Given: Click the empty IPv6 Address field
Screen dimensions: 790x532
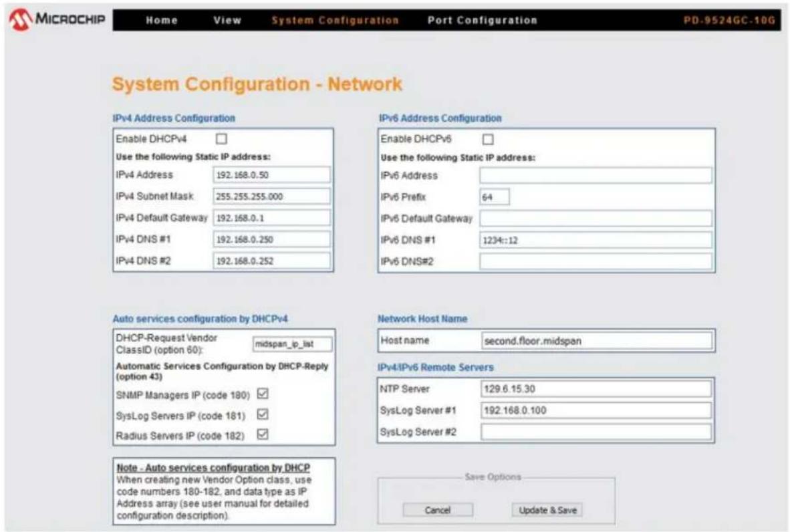Looking at the screenshot, I should click(596, 175).
